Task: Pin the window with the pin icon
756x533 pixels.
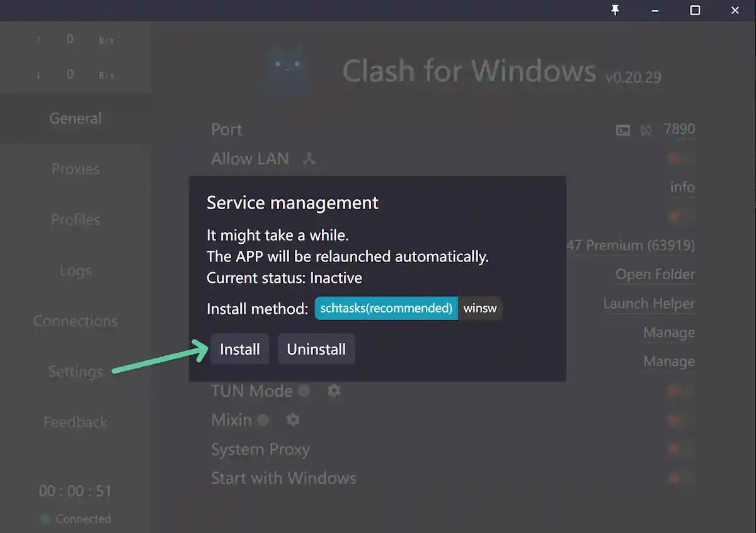Action: click(615, 10)
